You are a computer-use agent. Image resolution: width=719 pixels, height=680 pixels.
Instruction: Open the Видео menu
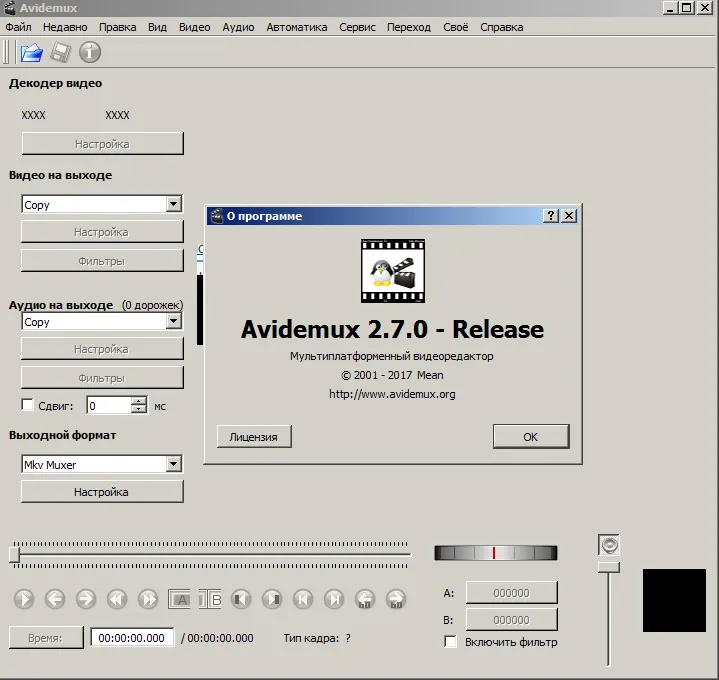point(194,27)
